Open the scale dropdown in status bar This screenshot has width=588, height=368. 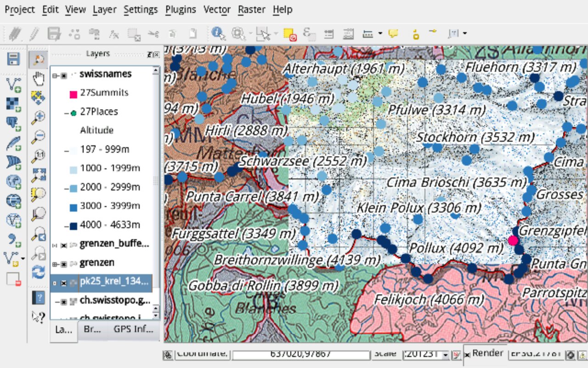445,355
